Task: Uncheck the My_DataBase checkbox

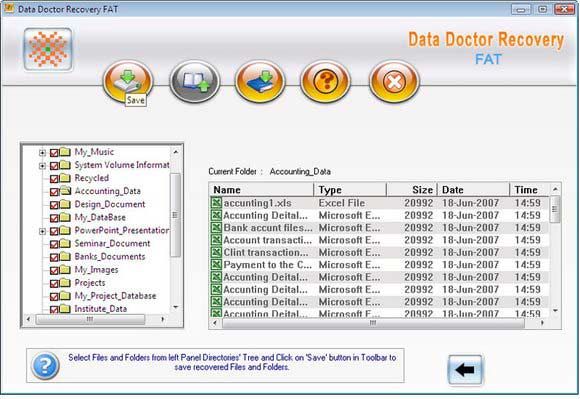Action: pyautogui.click(x=54, y=218)
